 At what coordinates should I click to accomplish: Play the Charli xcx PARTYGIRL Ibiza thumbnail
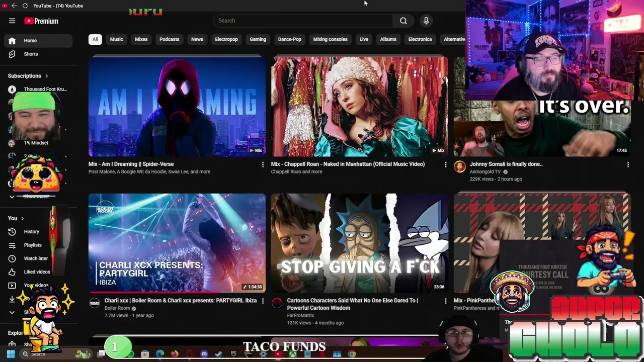click(x=177, y=243)
